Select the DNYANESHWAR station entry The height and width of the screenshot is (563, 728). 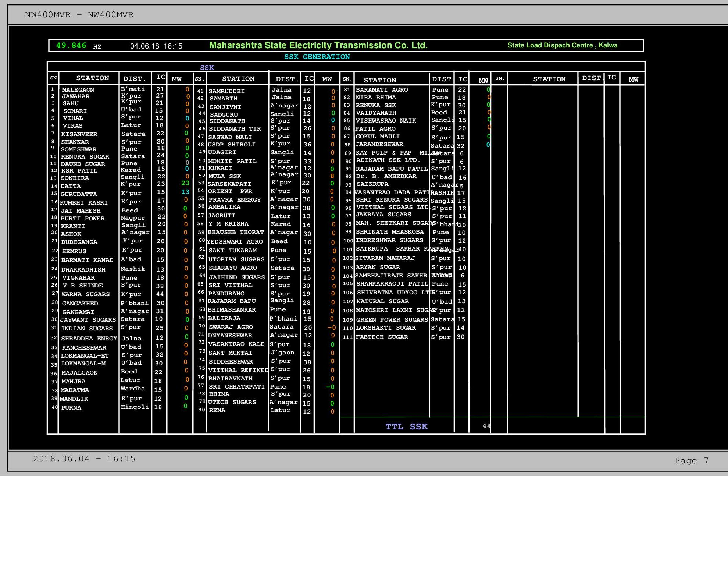tap(230, 336)
